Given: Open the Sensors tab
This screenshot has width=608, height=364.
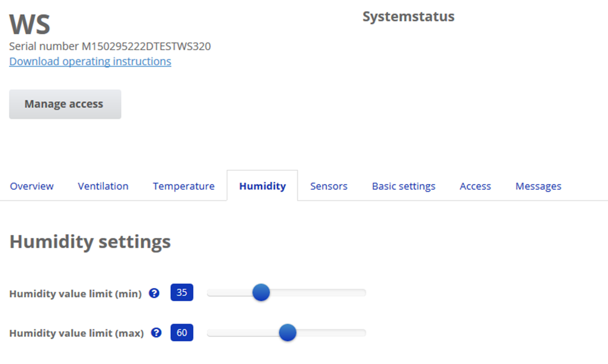Looking at the screenshot, I should point(329,186).
